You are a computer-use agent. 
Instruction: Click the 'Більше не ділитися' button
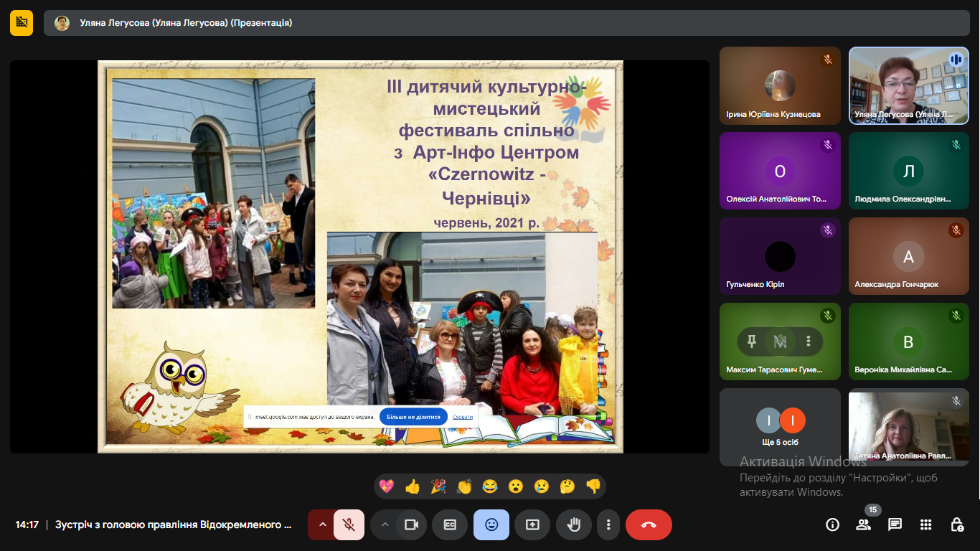(413, 417)
